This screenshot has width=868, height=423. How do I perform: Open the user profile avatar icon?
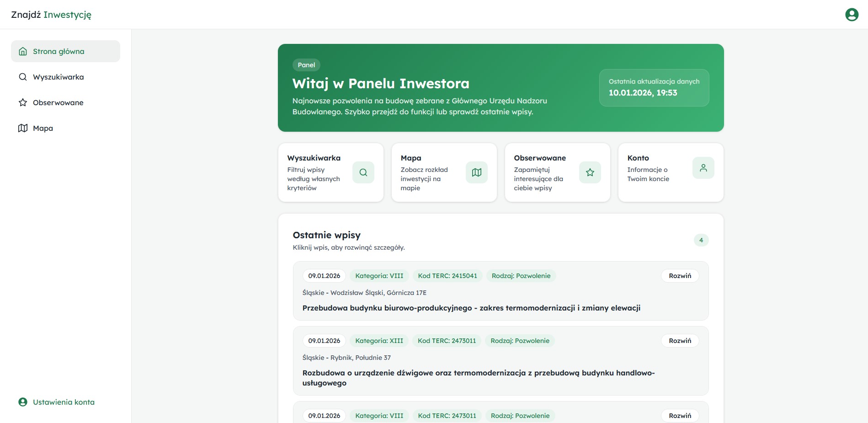tap(852, 15)
